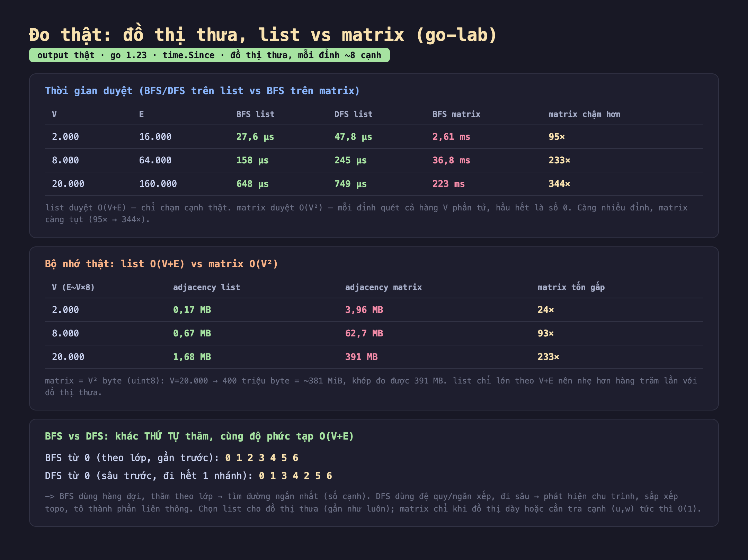This screenshot has width=748, height=560.
Task: Click the BFS order '0 1 2 3 4 5 6'
Action: click(261, 458)
